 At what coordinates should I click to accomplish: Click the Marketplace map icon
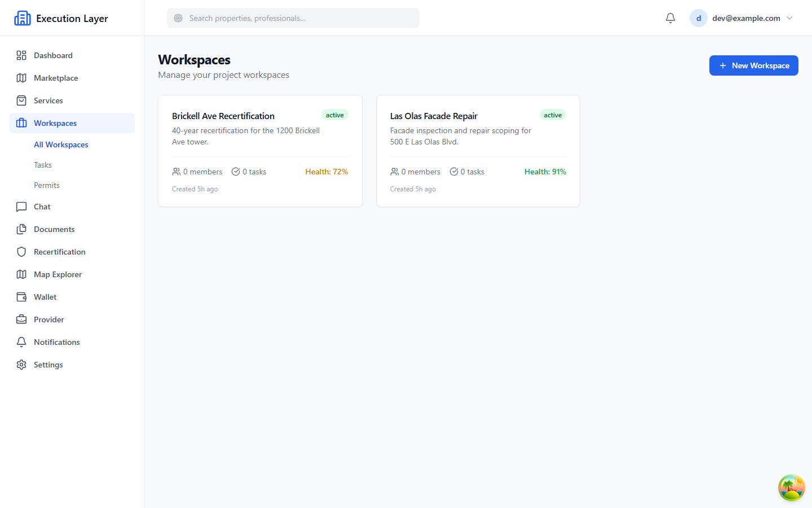[x=21, y=78]
